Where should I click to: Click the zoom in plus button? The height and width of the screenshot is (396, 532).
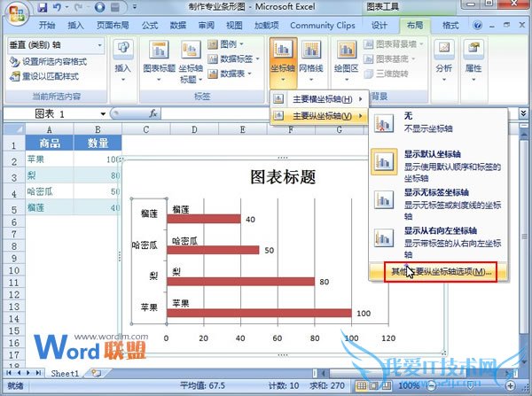pos(511,385)
